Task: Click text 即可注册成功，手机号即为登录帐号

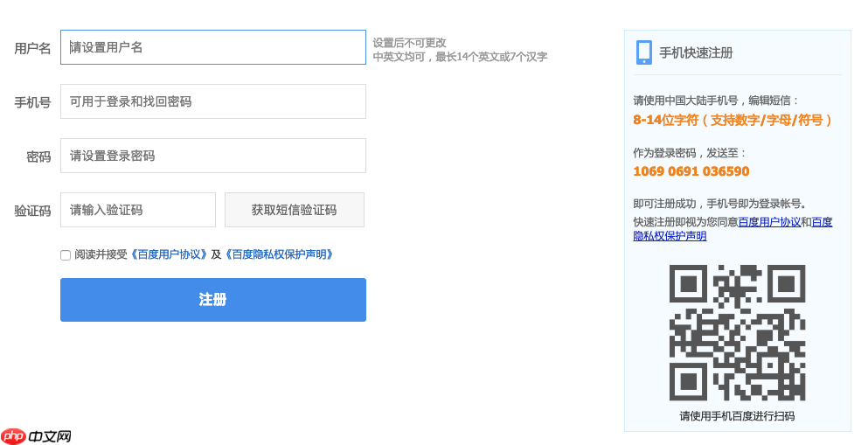Action: (x=719, y=204)
